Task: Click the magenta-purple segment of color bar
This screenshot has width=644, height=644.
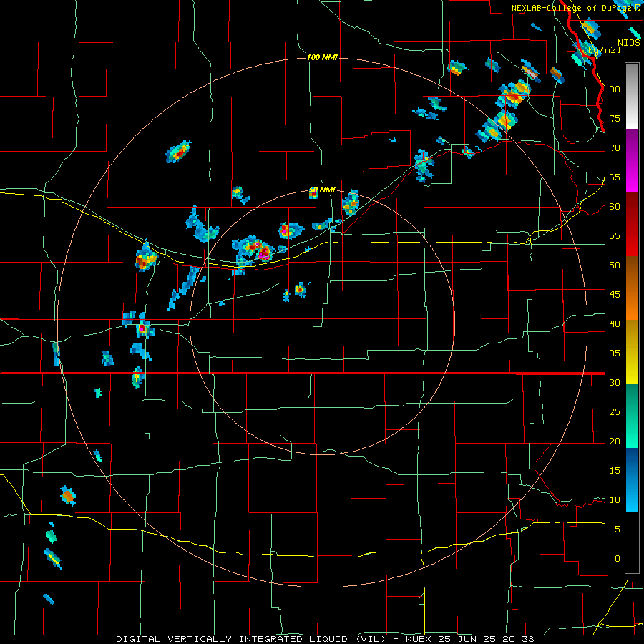Action: pos(632,160)
